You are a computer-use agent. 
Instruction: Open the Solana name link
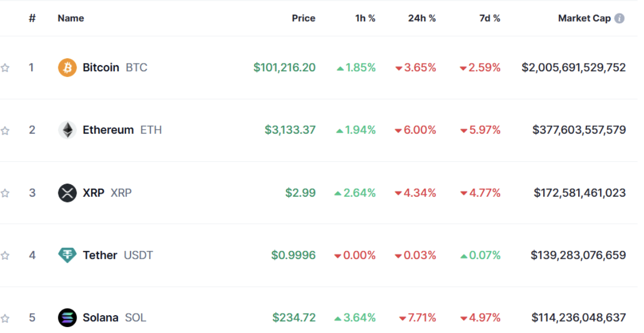(100, 317)
